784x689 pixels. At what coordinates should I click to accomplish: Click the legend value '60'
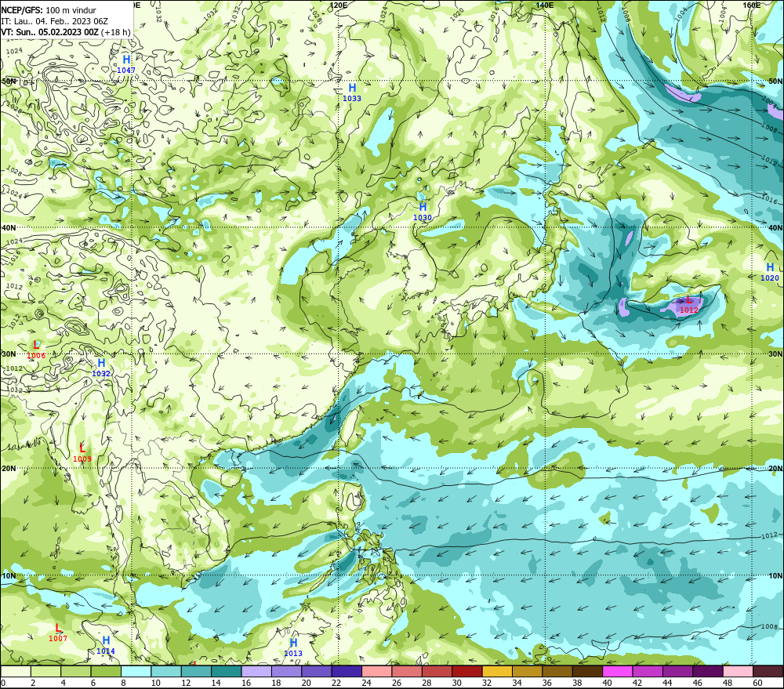[x=758, y=683]
